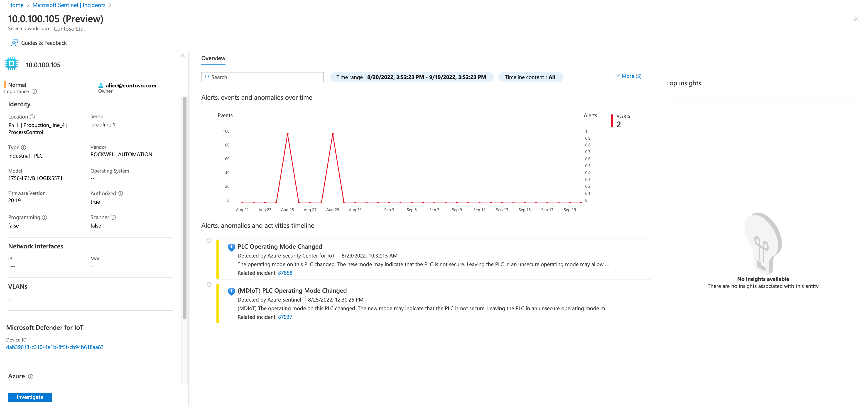This screenshot has width=868, height=406.
Task: Click the device entity icon for 10.0.100.105
Action: [12, 64]
